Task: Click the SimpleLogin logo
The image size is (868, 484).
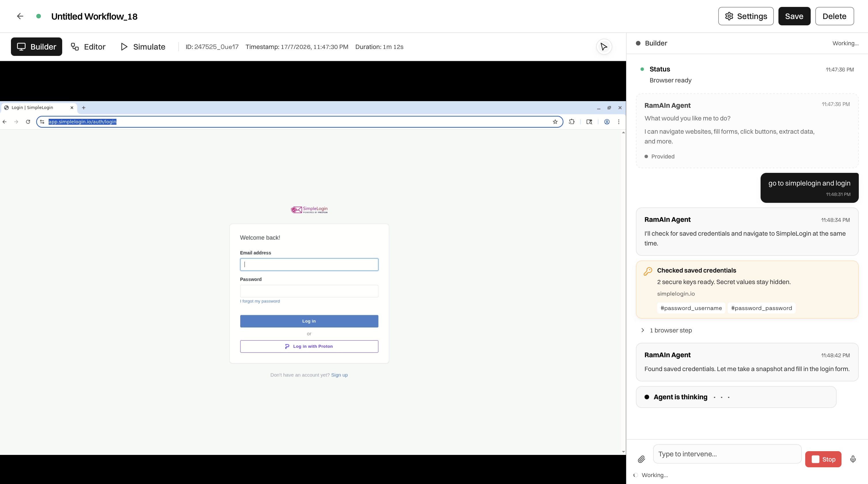Action: [x=309, y=210]
